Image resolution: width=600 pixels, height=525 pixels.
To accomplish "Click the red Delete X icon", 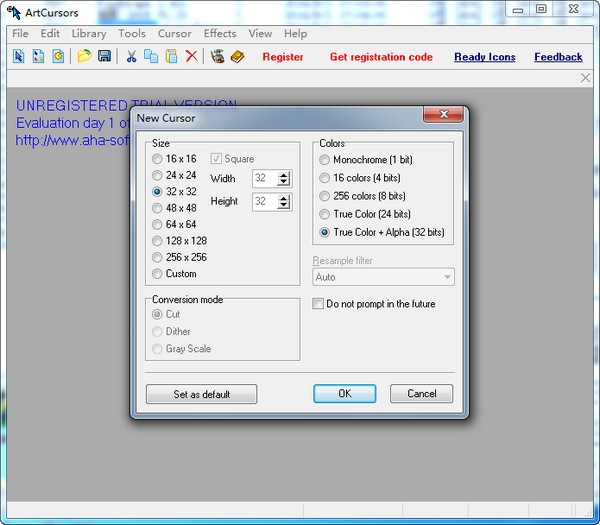I will 191,57.
